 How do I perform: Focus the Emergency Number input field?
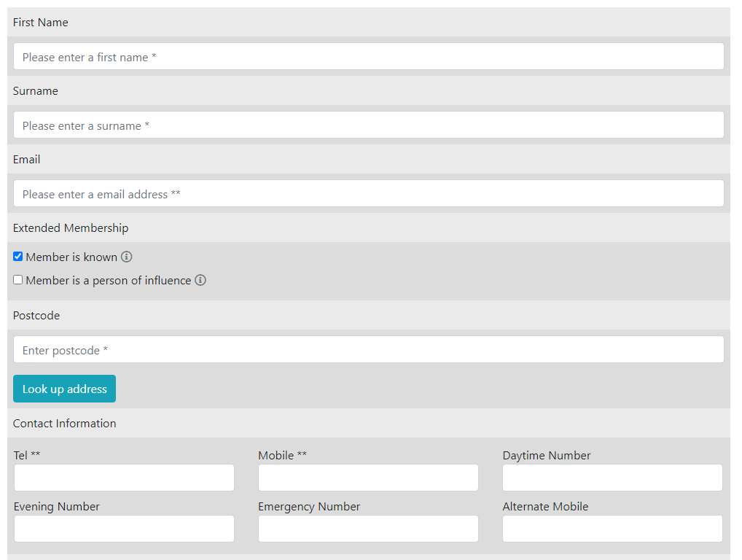coord(368,529)
